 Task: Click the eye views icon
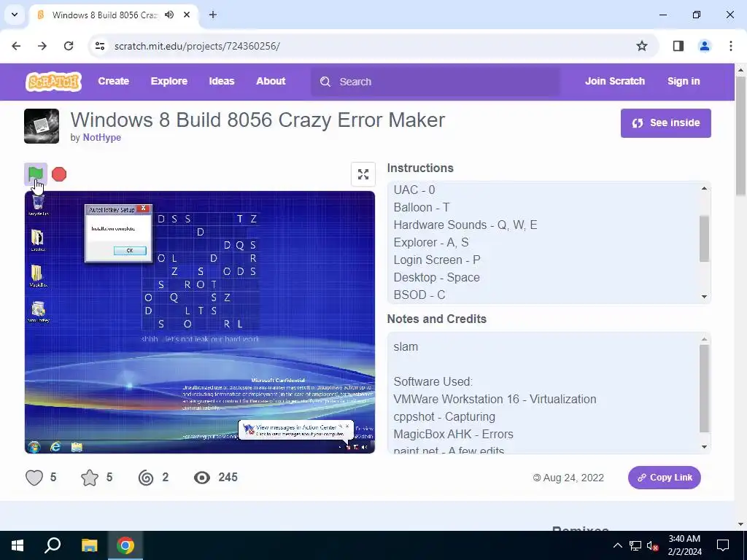coord(202,478)
